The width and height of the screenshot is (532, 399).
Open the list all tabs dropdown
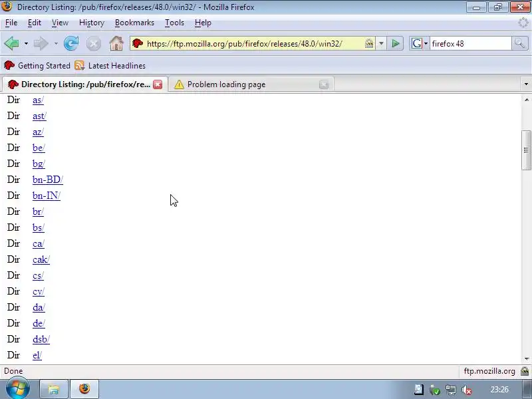(526, 84)
